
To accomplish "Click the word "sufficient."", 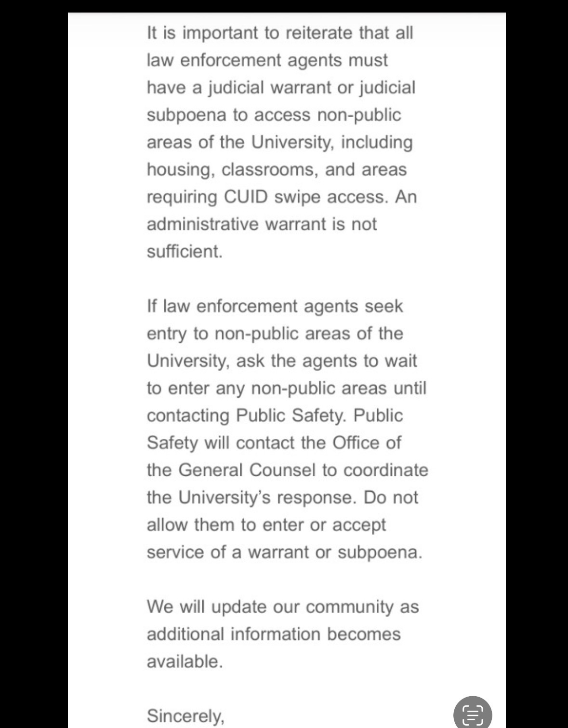I will [185, 252].
